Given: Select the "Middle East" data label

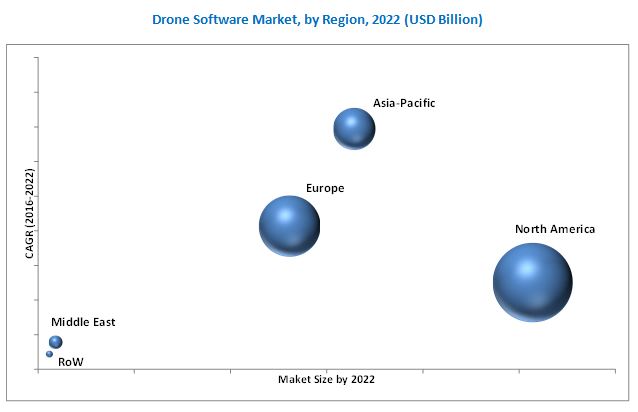Looking at the screenshot, I should pos(83,322).
